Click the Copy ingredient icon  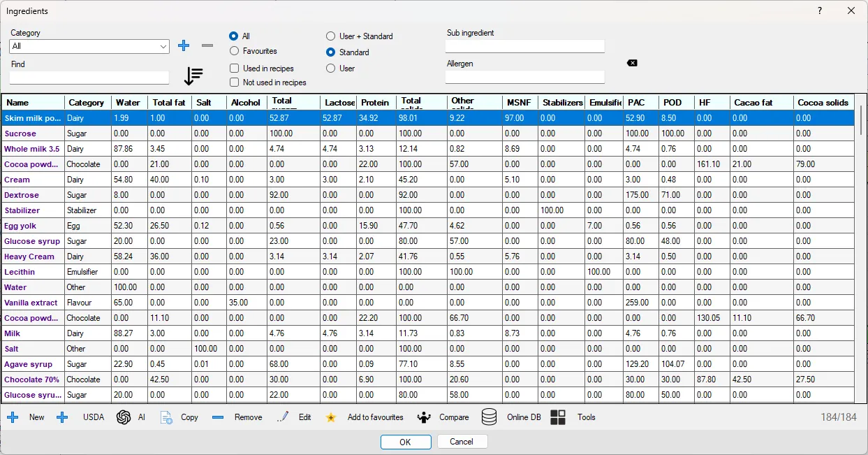(x=166, y=417)
